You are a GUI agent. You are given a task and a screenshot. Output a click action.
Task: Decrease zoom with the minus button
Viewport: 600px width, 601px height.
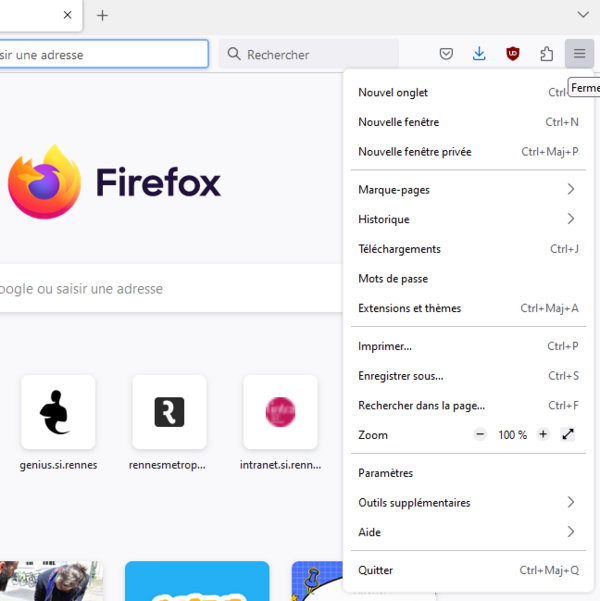point(480,434)
